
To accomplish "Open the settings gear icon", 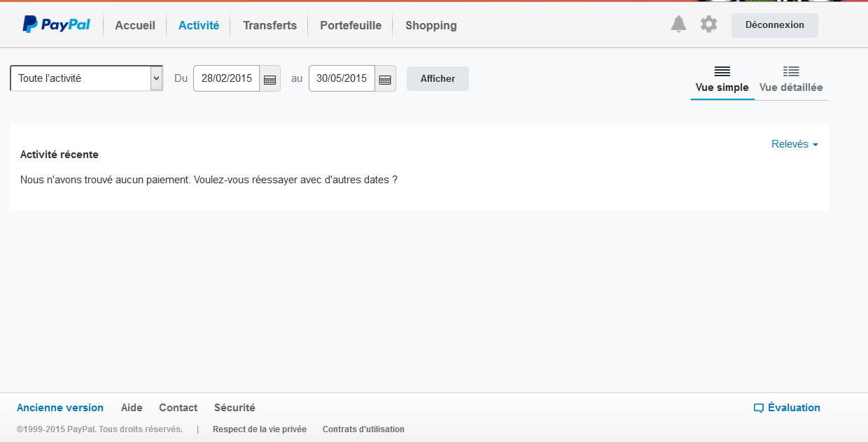I will coord(709,24).
